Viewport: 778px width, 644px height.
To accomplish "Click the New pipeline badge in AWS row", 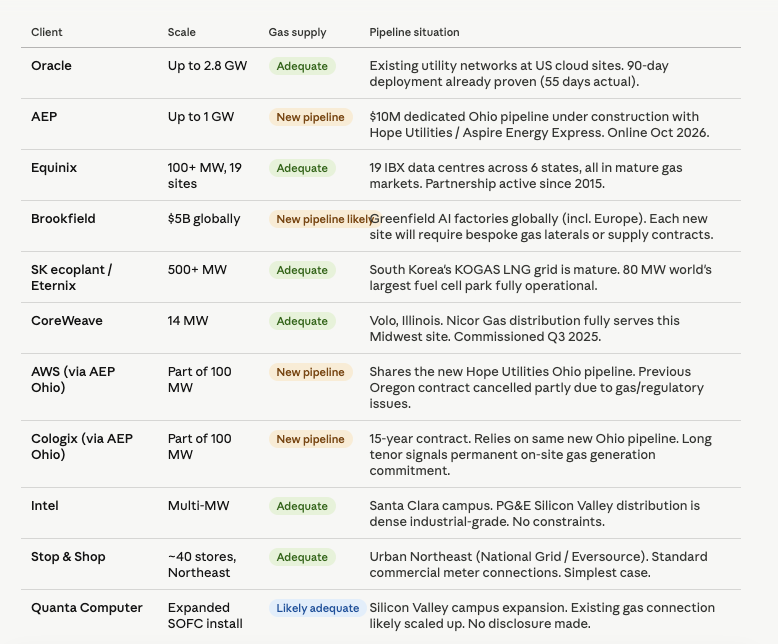I will (311, 372).
